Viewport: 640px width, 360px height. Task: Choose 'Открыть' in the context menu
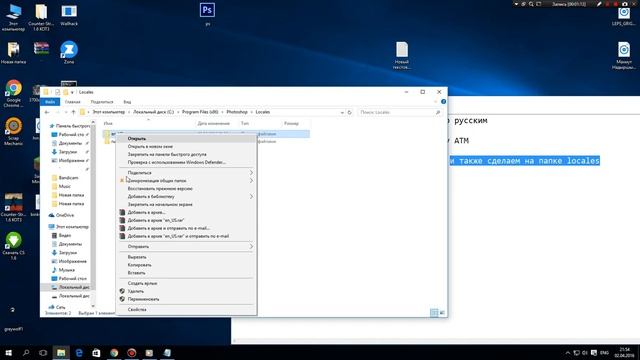pos(187,138)
